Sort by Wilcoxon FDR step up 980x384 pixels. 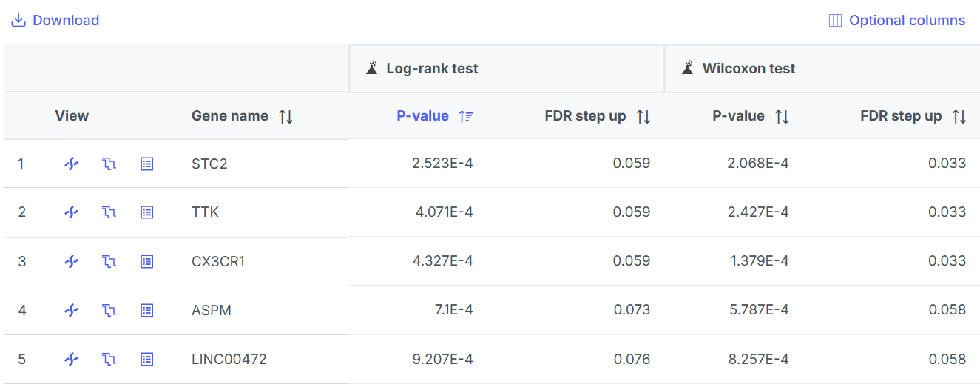click(959, 116)
